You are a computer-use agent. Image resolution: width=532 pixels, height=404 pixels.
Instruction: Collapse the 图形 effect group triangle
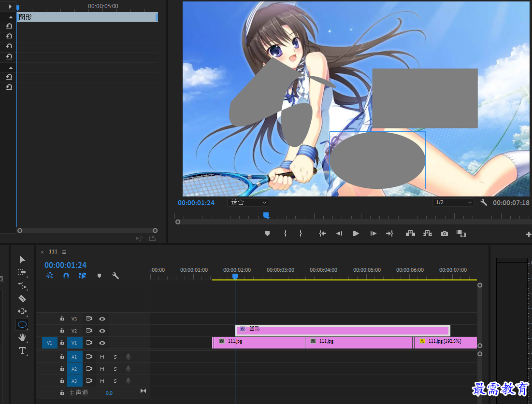tap(11, 17)
